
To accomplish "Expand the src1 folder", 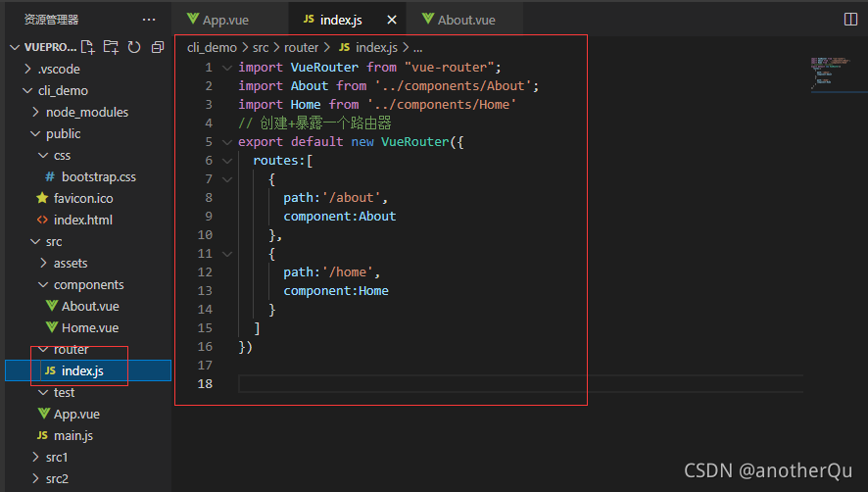I will coord(35,457).
